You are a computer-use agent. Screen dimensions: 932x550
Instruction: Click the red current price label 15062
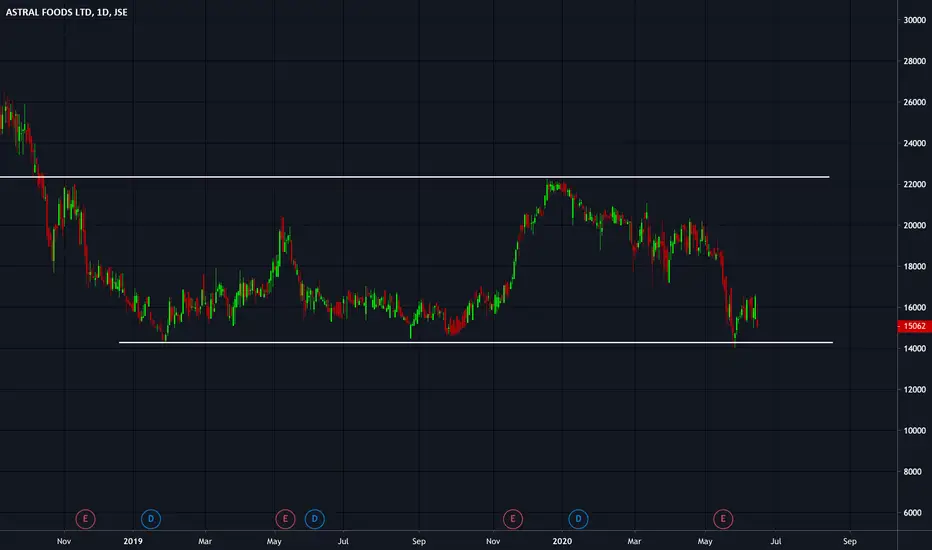pos(914,326)
